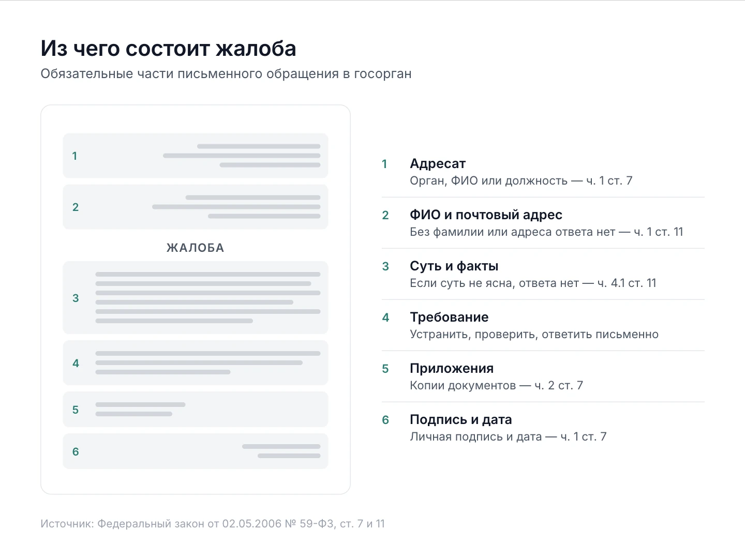
Task: Click the legend title "Приложения"
Action: click(x=452, y=369)
